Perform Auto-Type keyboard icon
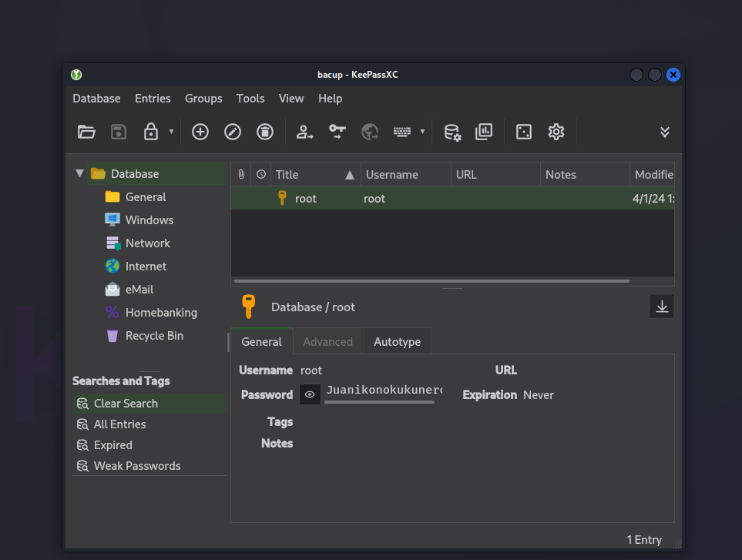Image resolution: width=742 pixels, height=560 pixels. (402, 132)
